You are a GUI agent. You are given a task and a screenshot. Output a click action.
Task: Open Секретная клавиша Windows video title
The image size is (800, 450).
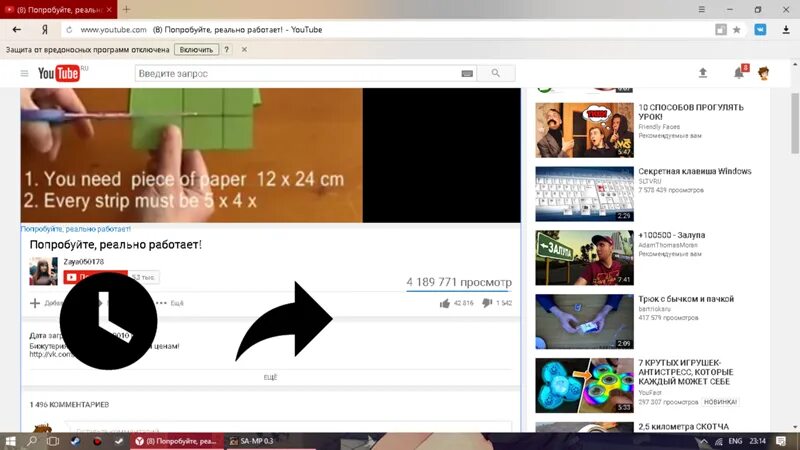click(695, 171)
